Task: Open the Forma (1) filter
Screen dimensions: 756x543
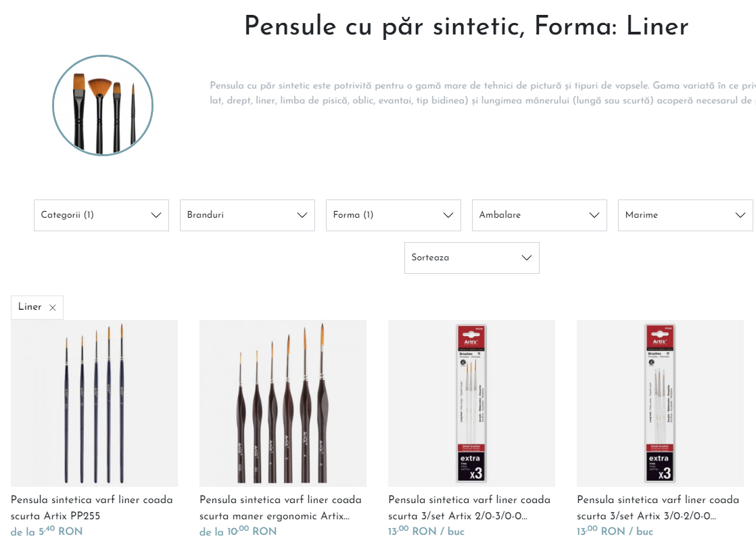Action: point(394,215)
